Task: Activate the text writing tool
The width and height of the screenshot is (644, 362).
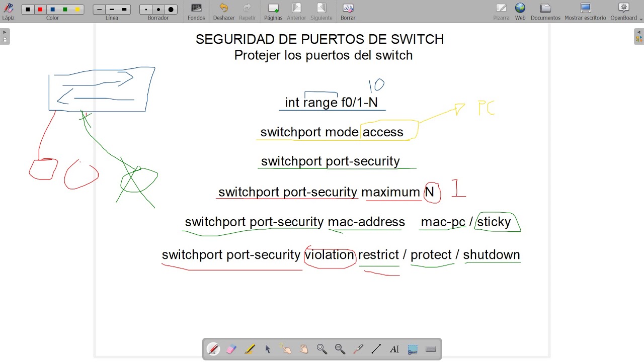Action: tap(394, 349)
